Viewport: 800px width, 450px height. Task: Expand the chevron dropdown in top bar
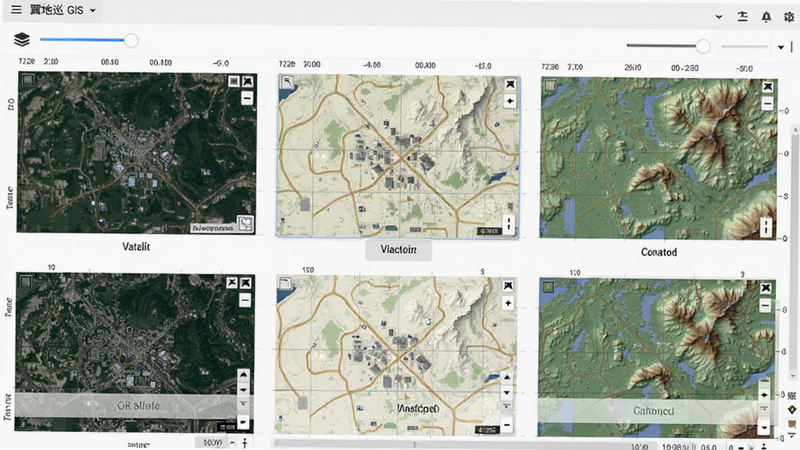pos(718,17)
